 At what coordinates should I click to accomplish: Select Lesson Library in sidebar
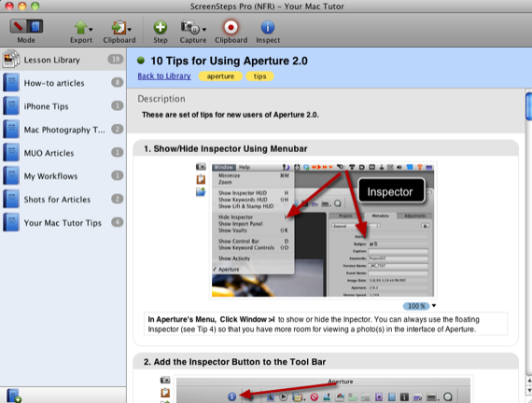[63, 60]
